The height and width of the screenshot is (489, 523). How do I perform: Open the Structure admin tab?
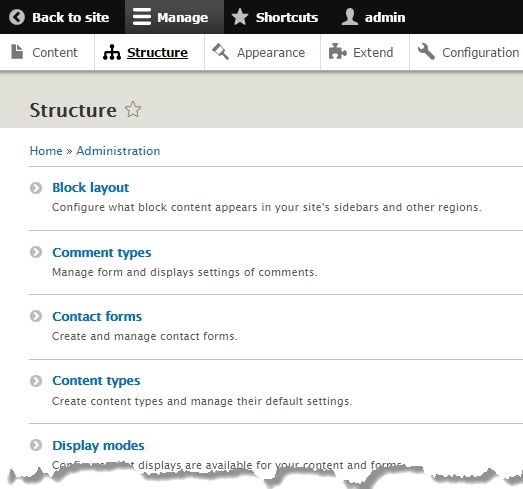157,53
